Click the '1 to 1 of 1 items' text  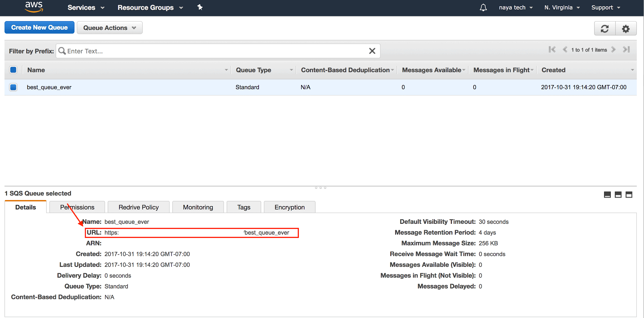[589, 50]
